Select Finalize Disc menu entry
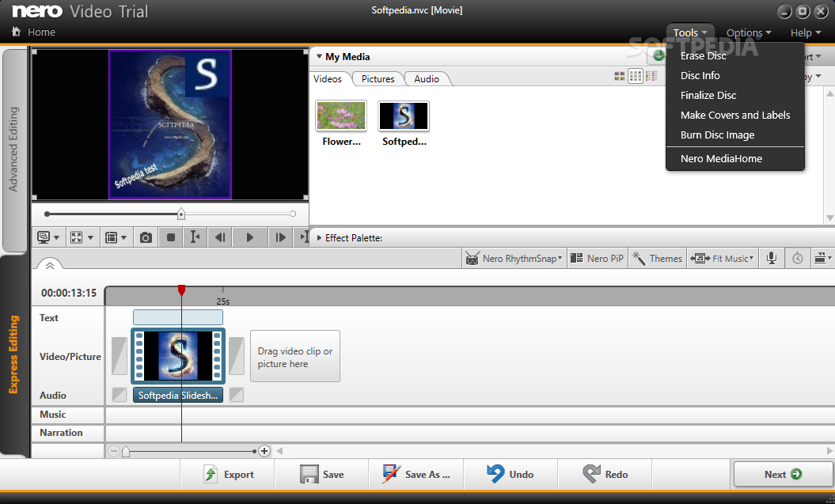 click(x=735, y=95)
